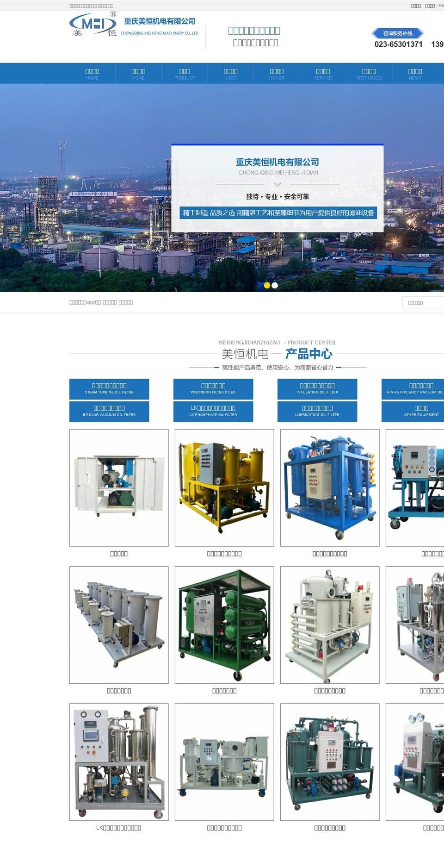Open the PRODUCT navigation menu item
This screenshot has width=444, height=868.
tap(185, 74)
